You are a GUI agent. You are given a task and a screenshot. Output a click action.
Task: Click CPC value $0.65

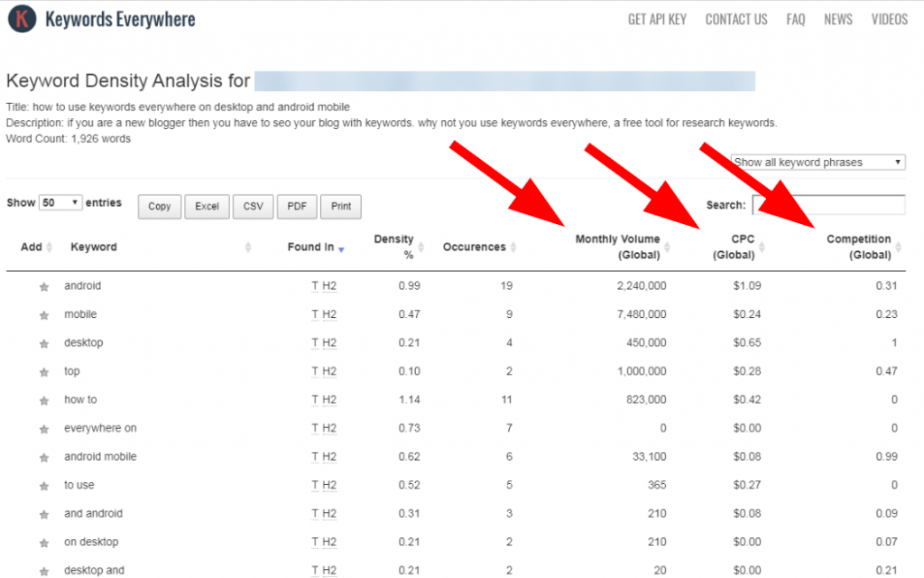[747, 342]
